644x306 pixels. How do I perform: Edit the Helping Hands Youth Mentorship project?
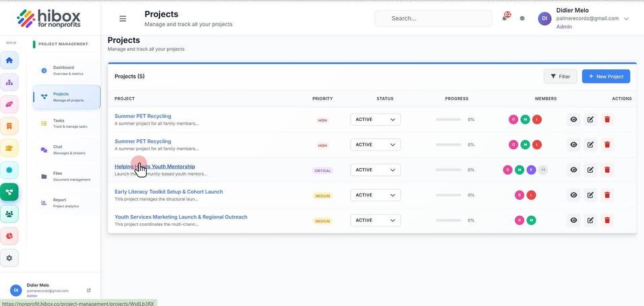point(590,169)
